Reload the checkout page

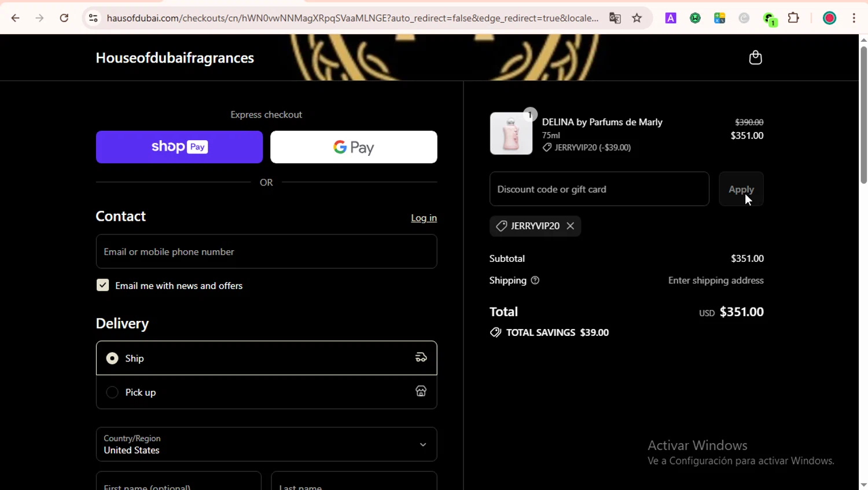[x=64, y=18]
